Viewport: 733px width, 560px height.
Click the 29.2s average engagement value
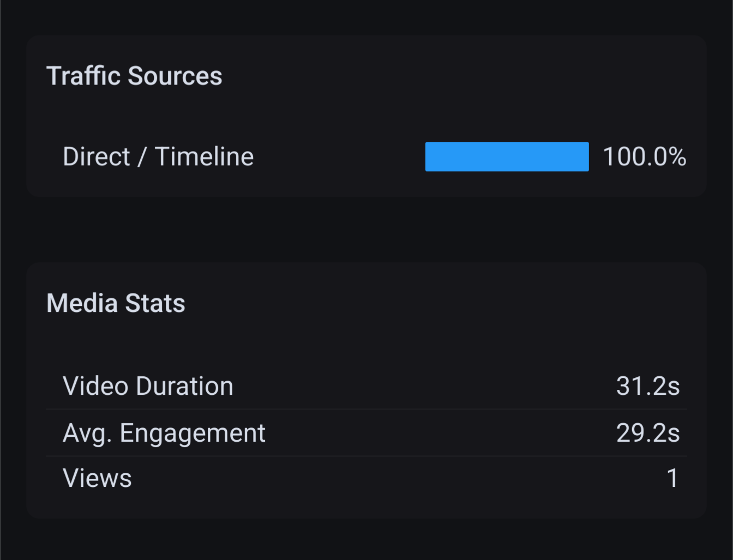click(x=648, y=433)
